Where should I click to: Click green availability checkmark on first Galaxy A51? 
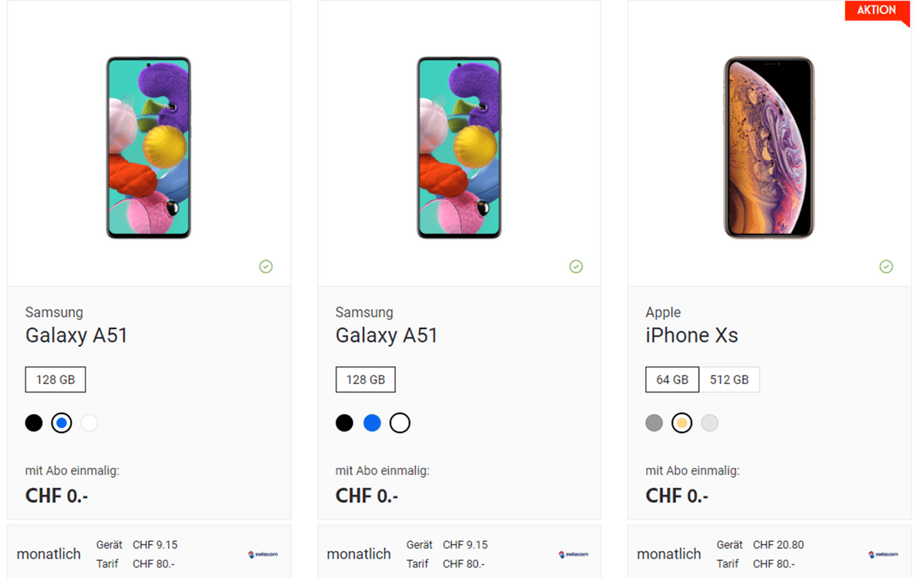266,266
